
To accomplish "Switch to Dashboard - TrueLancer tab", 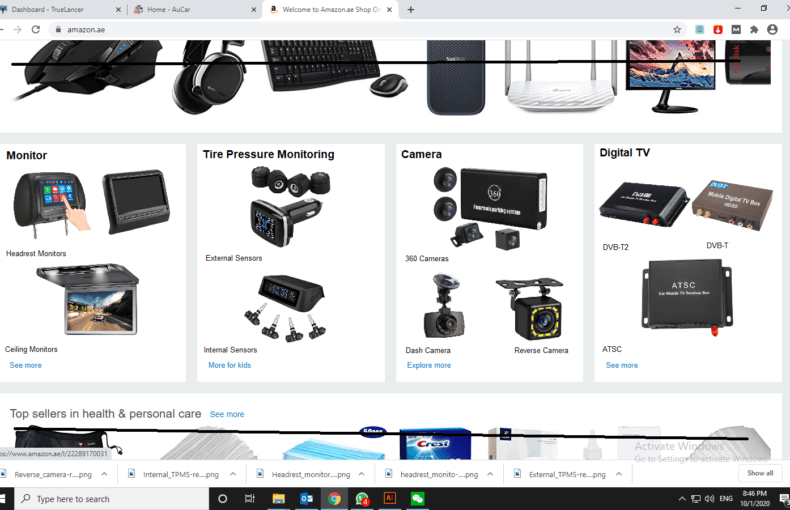I will [x=60, y=10].
